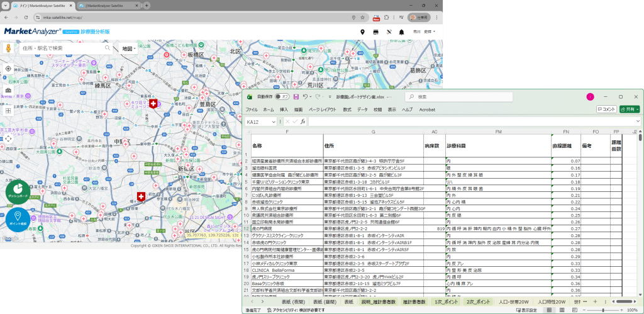Click the MarketAnalyzer logo link
Image resolution: width=644 pixels, height=314 pixels.
[32, 31]
